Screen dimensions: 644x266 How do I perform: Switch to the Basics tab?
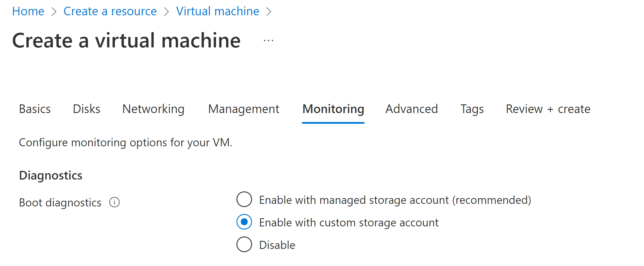click(35, 109)
